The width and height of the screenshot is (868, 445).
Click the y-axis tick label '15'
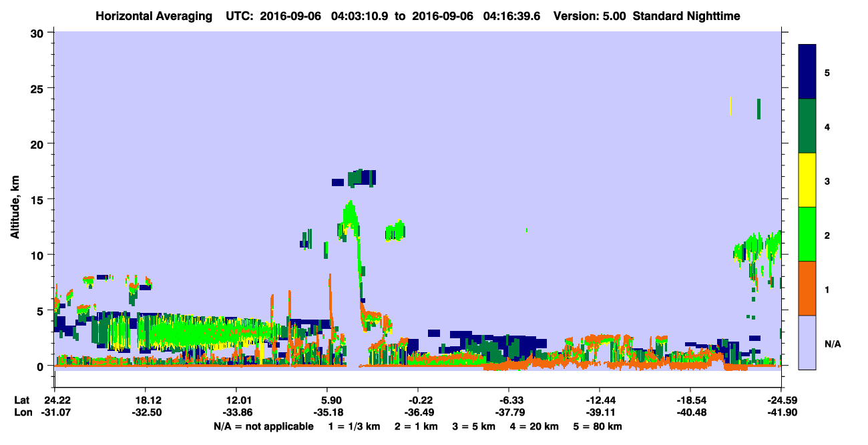click(39, 199)
